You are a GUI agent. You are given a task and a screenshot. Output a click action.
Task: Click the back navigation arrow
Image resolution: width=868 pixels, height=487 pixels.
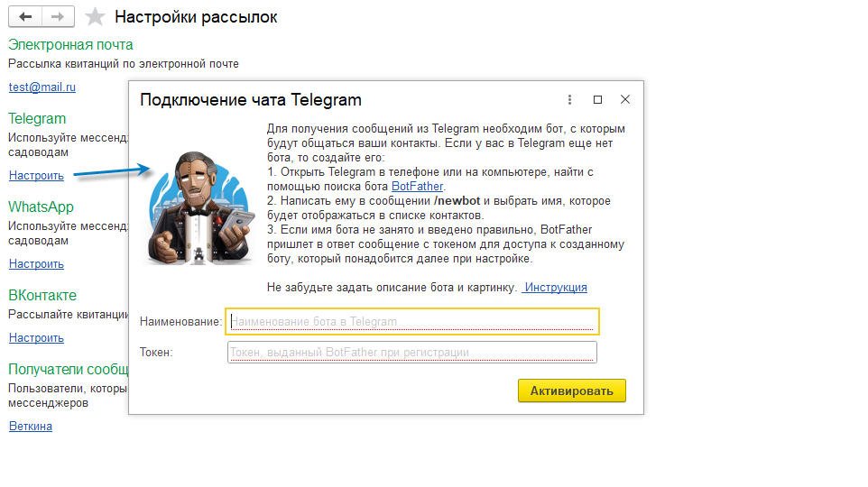pyautogui.click(x=25, y=17)
